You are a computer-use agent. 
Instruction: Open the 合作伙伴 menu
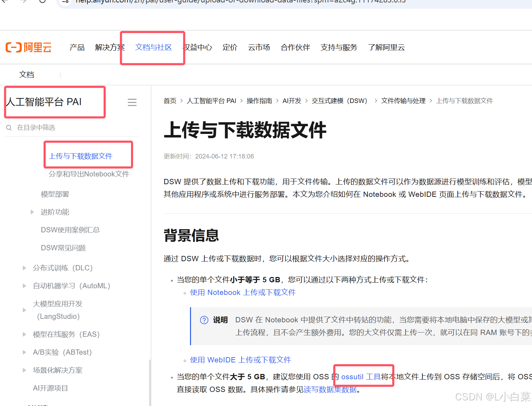coord(295,47)
